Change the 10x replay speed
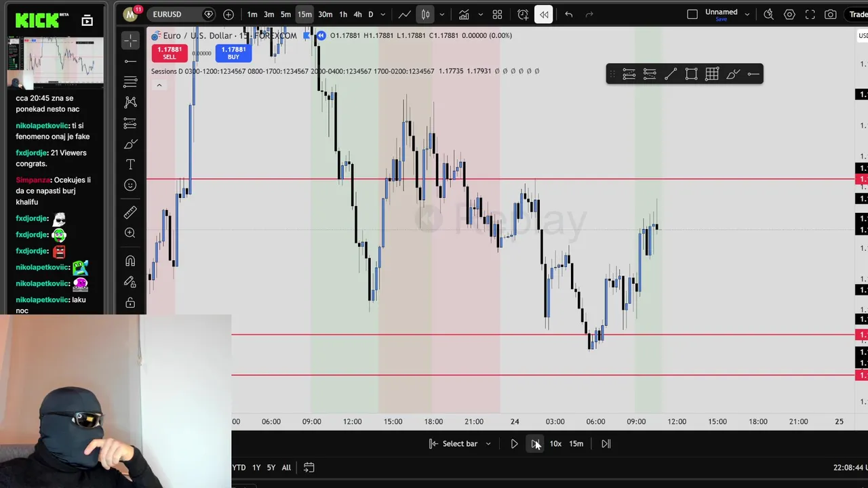 click(555, 444)
